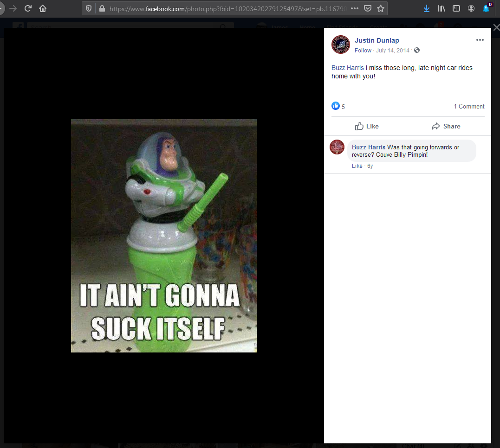
Task: Open post options three-dot menu
Action: pos(480,40)
